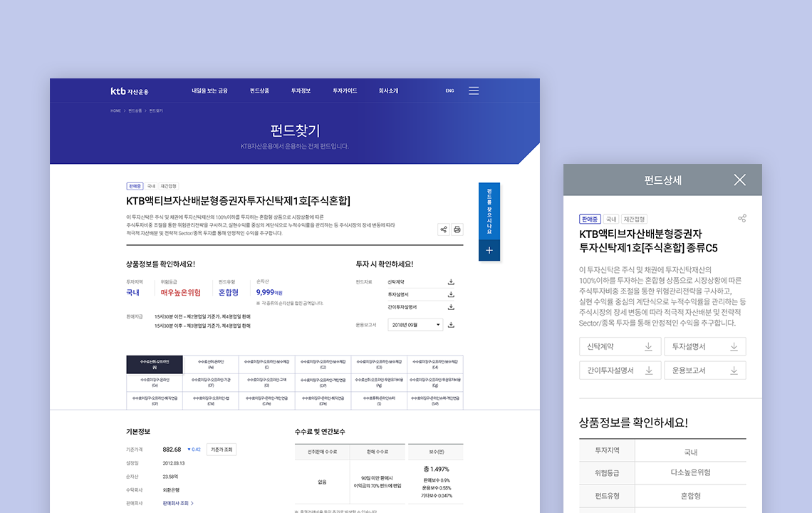Select the (S) fund class tab
Viewport: 812px width, 513px height.
379,400
